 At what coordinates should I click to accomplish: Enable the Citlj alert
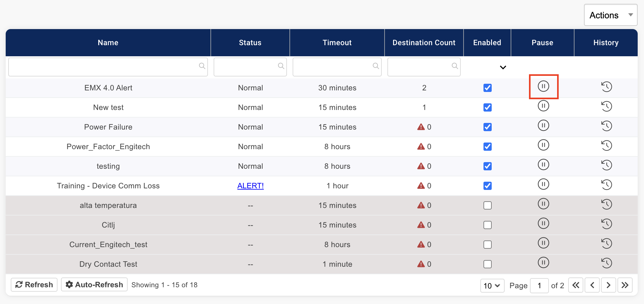[487, 225]
